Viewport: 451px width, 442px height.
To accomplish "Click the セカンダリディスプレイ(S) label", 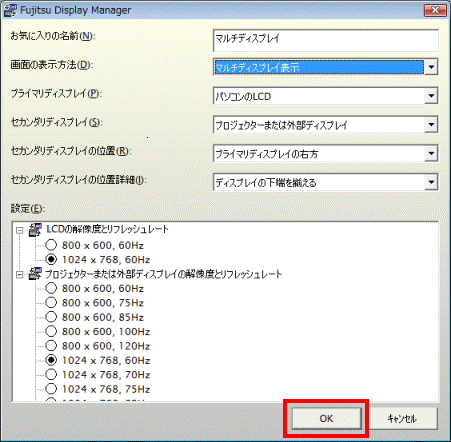I will 56,122.
